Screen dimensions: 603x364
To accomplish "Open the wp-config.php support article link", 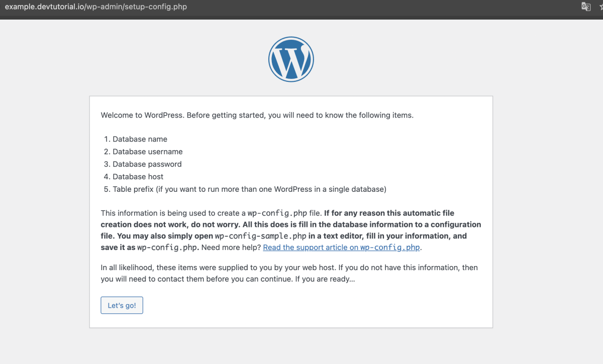I will point(342,248).
